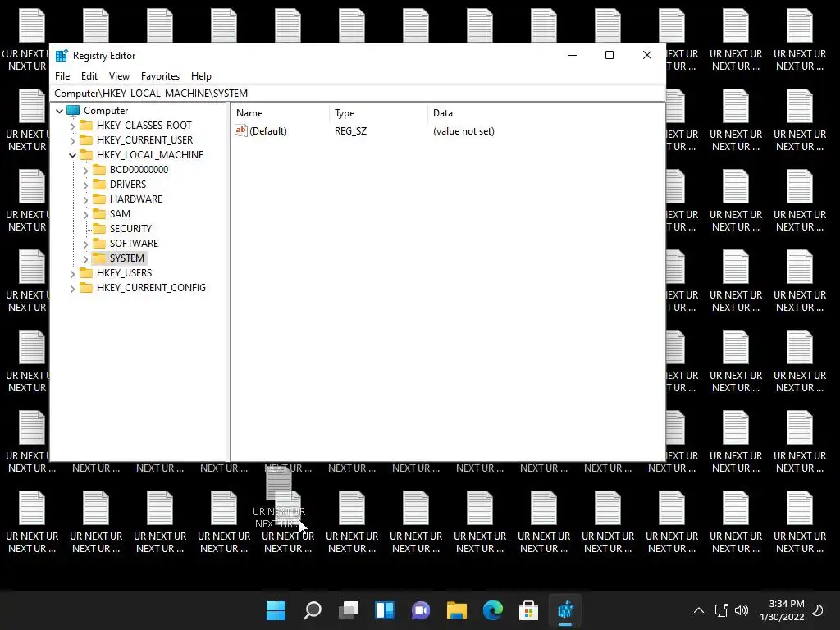Sort by the Name column header

[281, 113]
